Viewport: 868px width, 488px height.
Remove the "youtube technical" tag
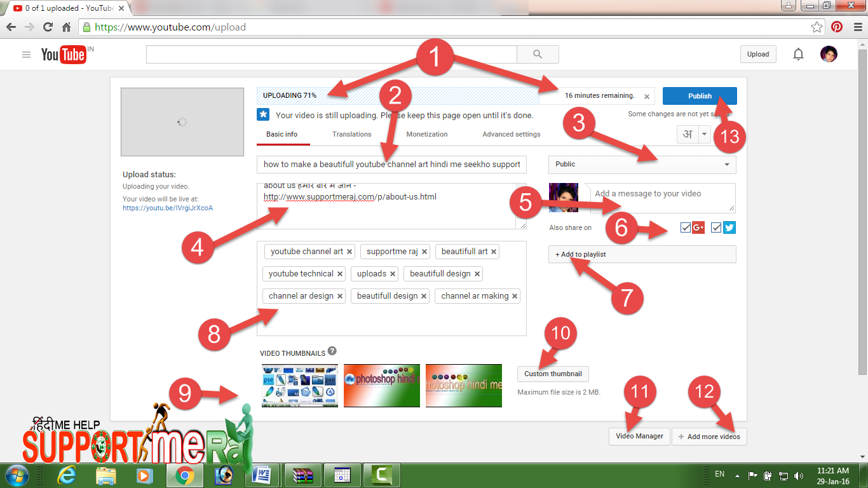(340, 274)
